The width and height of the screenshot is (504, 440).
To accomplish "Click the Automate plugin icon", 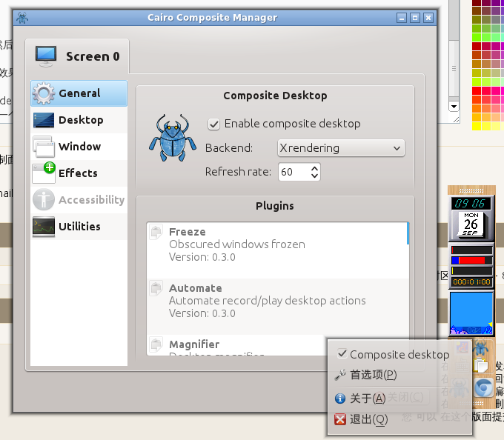I will (x=156, y=288).
